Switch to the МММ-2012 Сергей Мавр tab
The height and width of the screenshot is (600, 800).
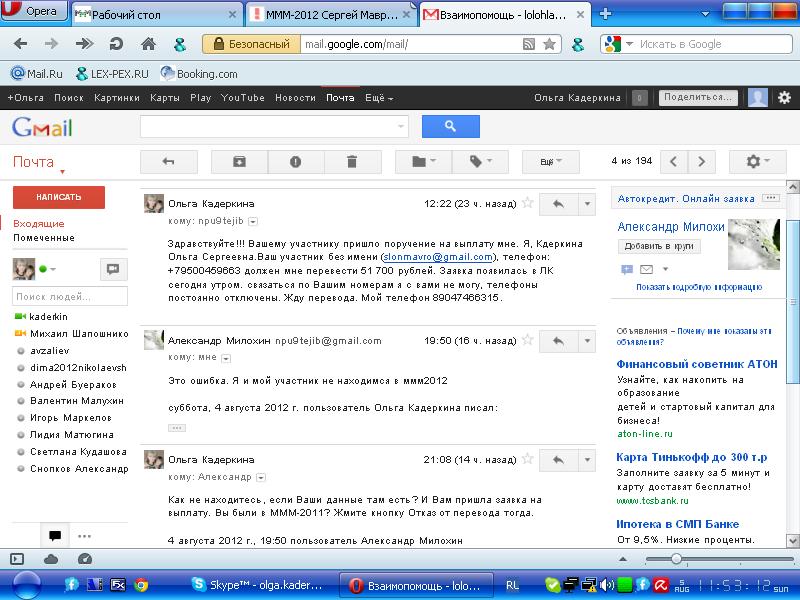[x=331, y=14]
